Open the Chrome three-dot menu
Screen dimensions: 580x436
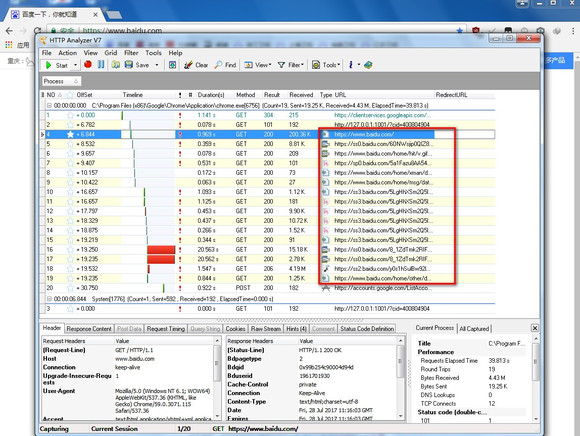(572, 31)
